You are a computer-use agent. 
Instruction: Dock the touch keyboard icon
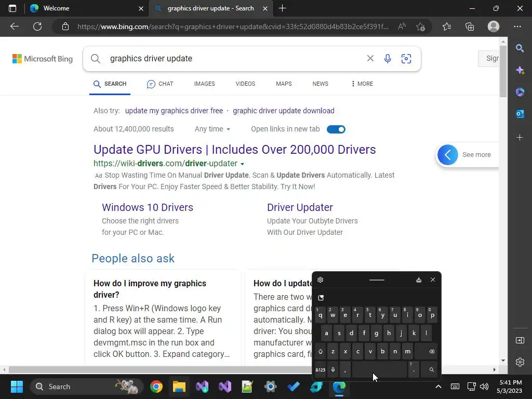[419, 280]
